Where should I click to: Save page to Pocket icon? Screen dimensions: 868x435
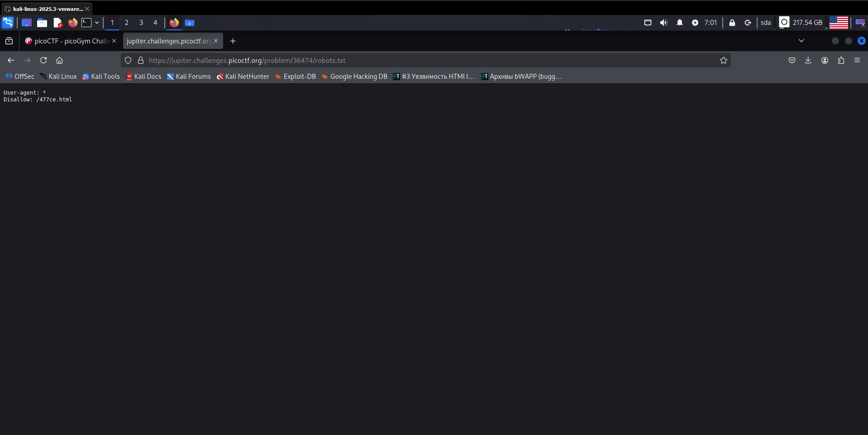(792, 60)
